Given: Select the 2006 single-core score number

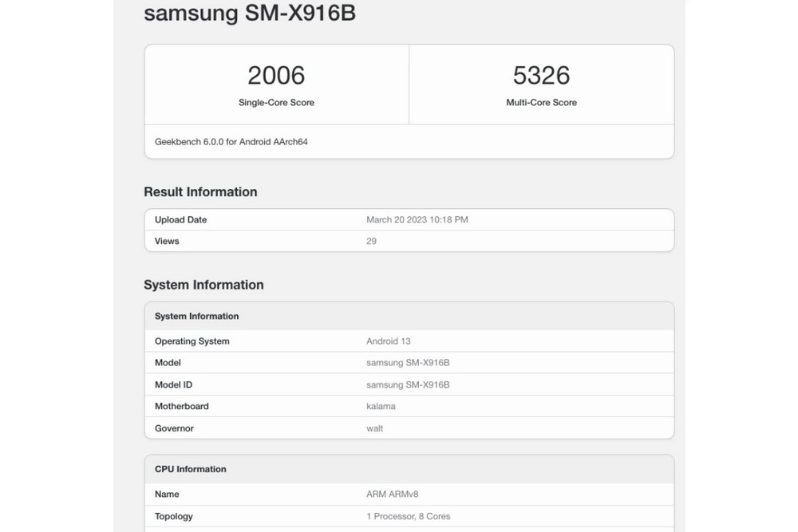Looking at the screenshot, I should coord(276,76).
